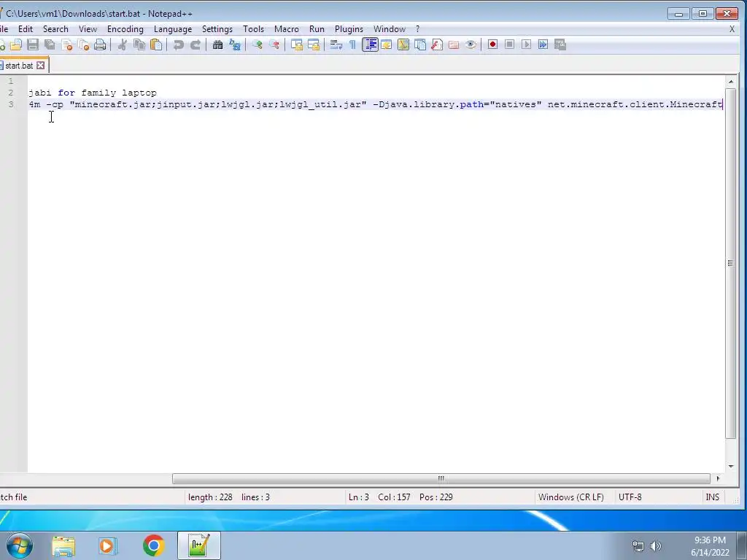Click the vertical scrollbar down arrow

coord(731,466)
